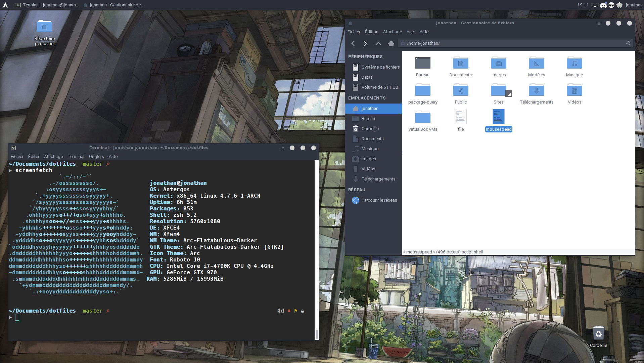This screenshot has width=644, height=363.
Task: Open Corbeille in sidebar places
Action: point(374,129)
